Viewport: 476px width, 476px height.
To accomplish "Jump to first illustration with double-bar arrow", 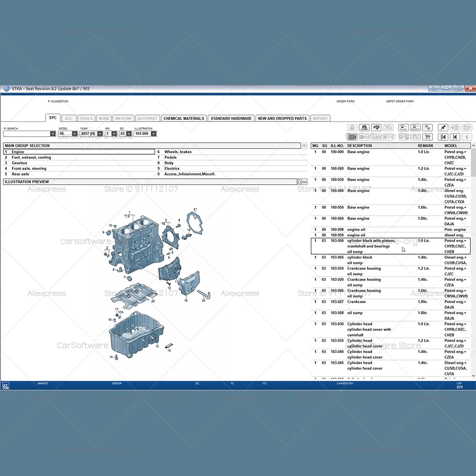I will 443,137.
